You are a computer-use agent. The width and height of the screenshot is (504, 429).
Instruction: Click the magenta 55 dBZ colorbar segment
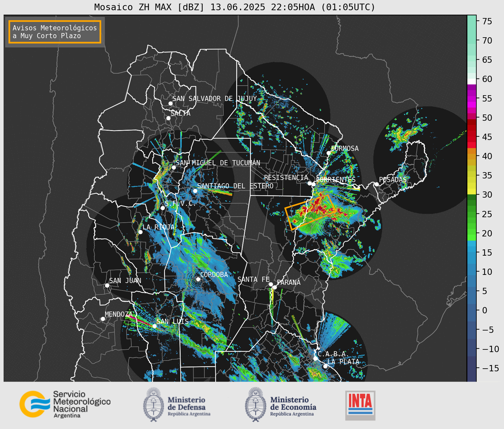click(x=472, y=99)
